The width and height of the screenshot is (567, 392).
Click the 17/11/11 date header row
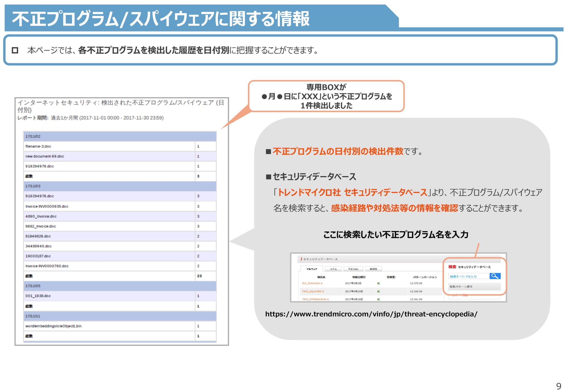120,316
